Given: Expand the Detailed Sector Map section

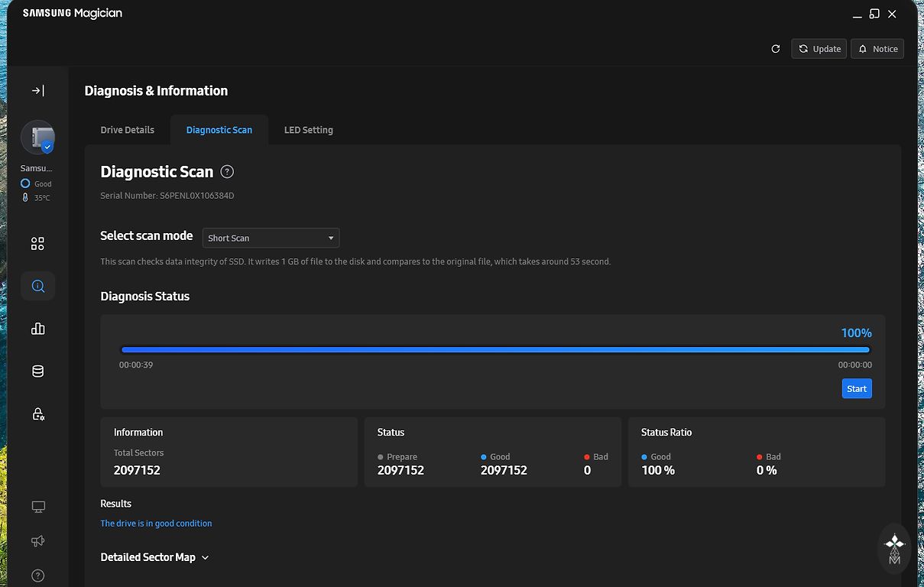Looking at the screenshot, I should coord(154,558).
